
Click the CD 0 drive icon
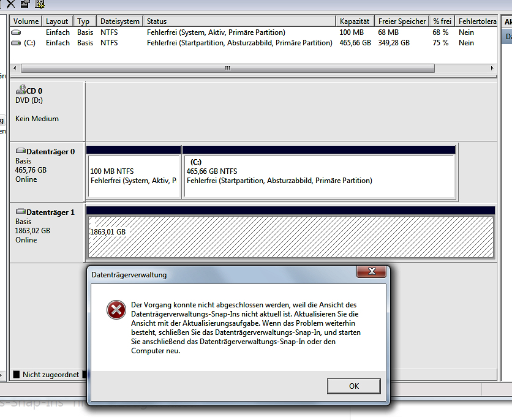(x=21, y=89)
